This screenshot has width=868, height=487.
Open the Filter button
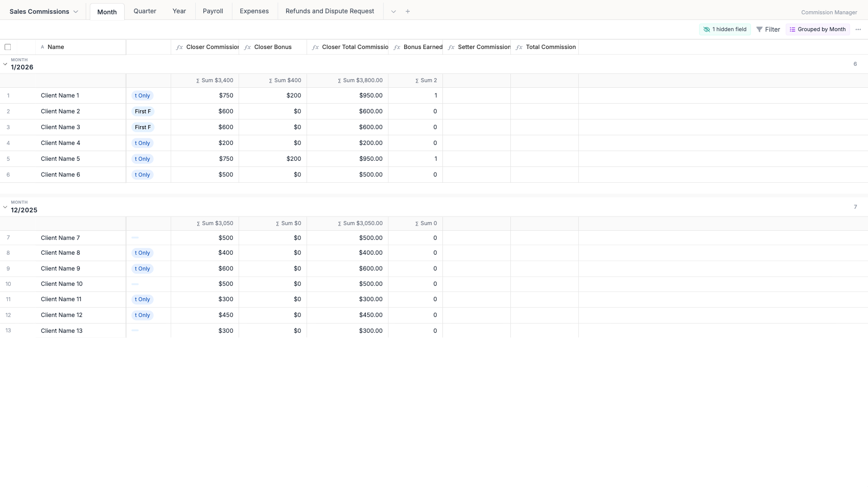pyautogui.click(x=768, y=29)
